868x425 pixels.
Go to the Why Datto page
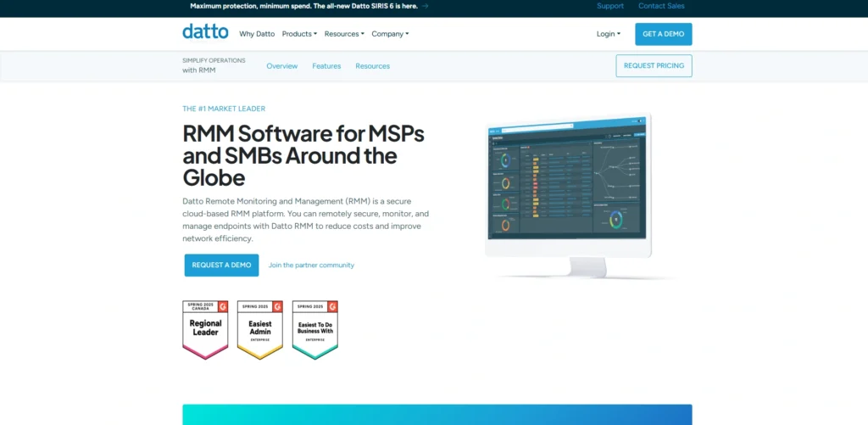[257, 34]
